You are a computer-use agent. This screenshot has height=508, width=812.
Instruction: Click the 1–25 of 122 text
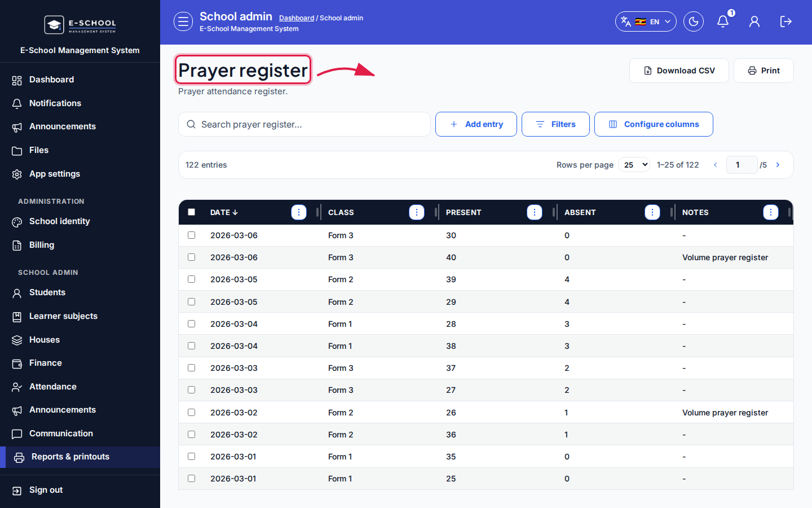[678, 165]
